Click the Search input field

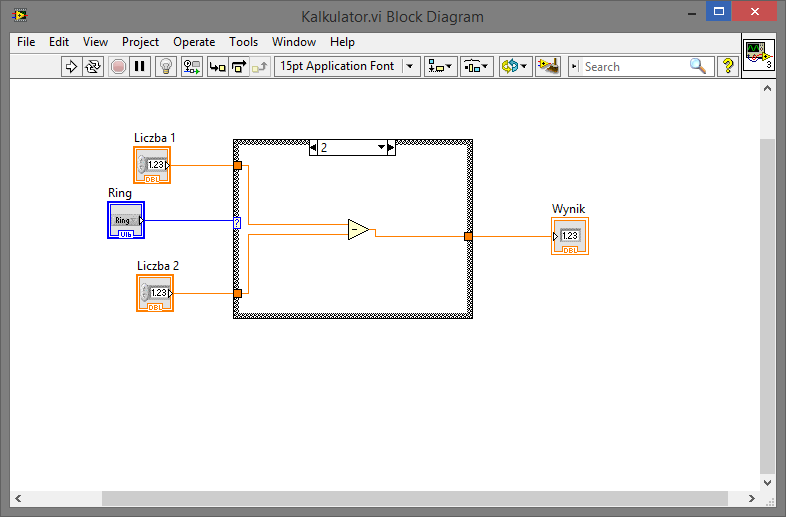pyautogui.click(x=634, y=67)
